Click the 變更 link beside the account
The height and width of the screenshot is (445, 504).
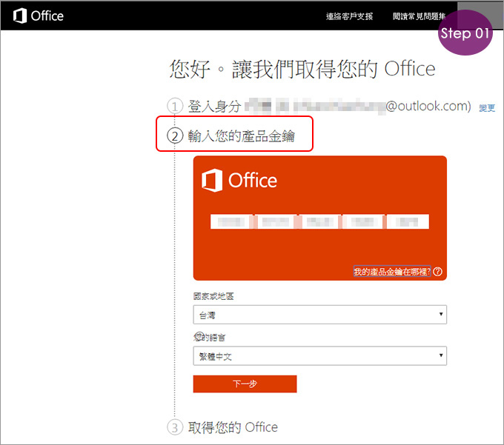click(x=487, y=108)
